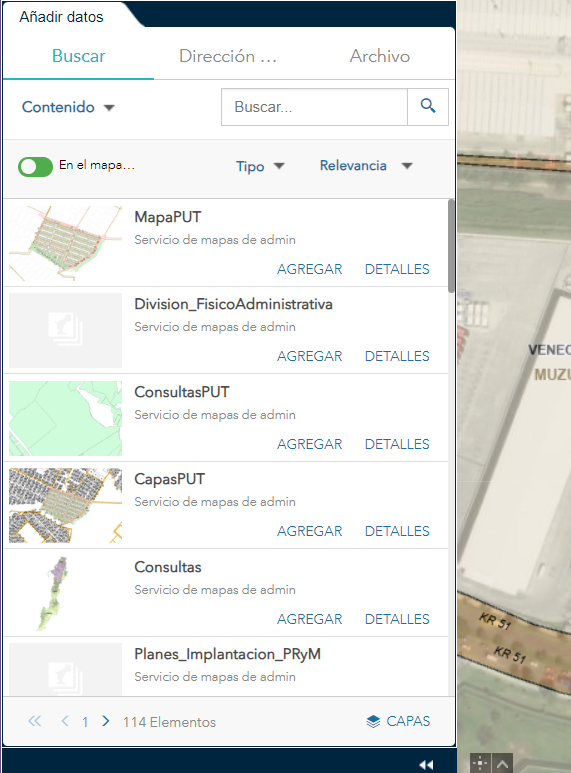Click the results list vertical scrollbar
The height and width of the screenshot is (773, 571).
[451, 246]
